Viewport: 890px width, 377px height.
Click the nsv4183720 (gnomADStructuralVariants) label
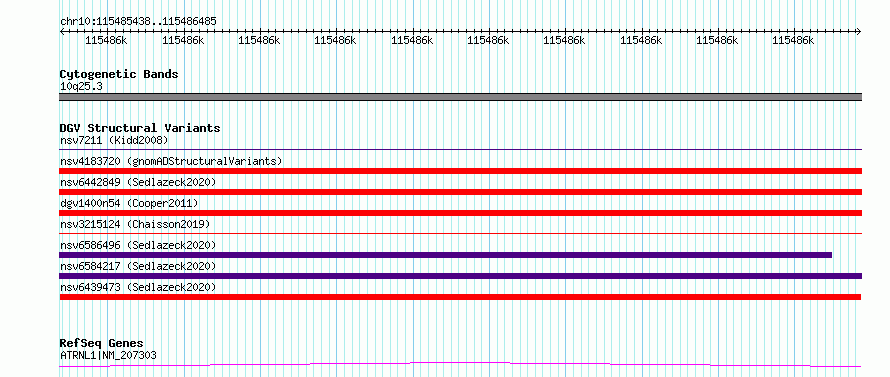tap(171, 161)
